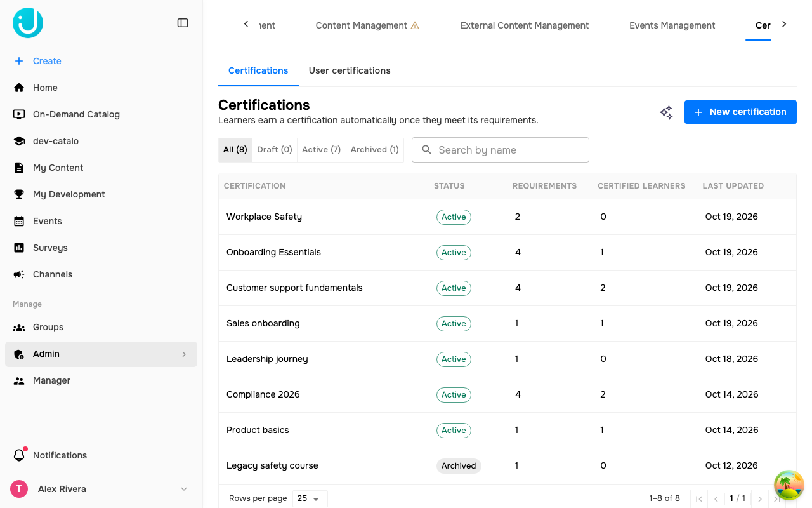Screen dimensions: 812x508
Task: Click the magnifier icon in the search box
Action: tap(427, 150)
